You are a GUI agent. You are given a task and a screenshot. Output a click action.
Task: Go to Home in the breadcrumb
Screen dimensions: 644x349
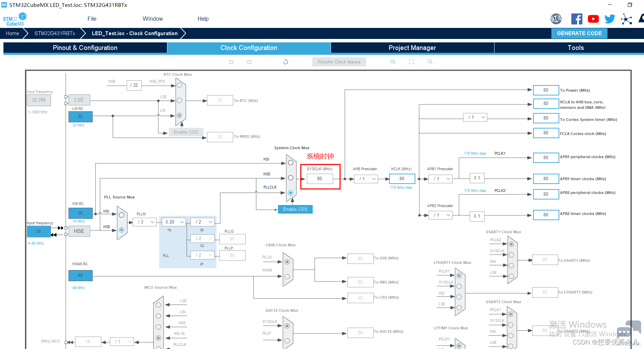click(x=12, y=33)
